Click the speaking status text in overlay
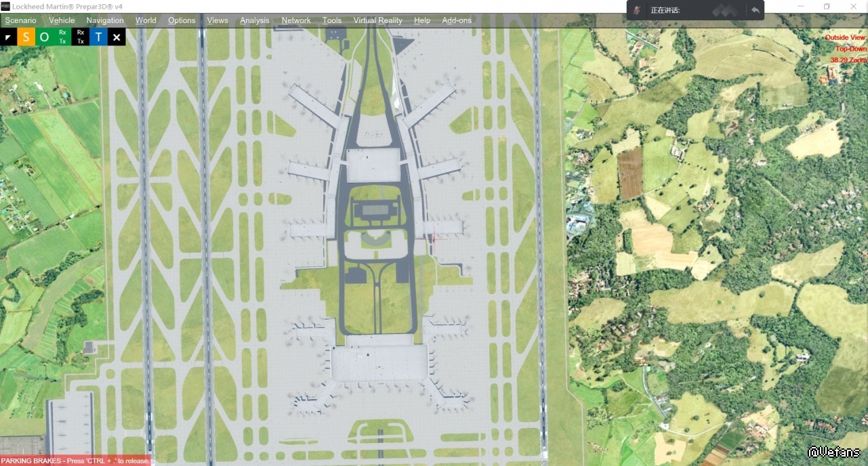This screenshot has height=466, width=868. click(665, 10)
